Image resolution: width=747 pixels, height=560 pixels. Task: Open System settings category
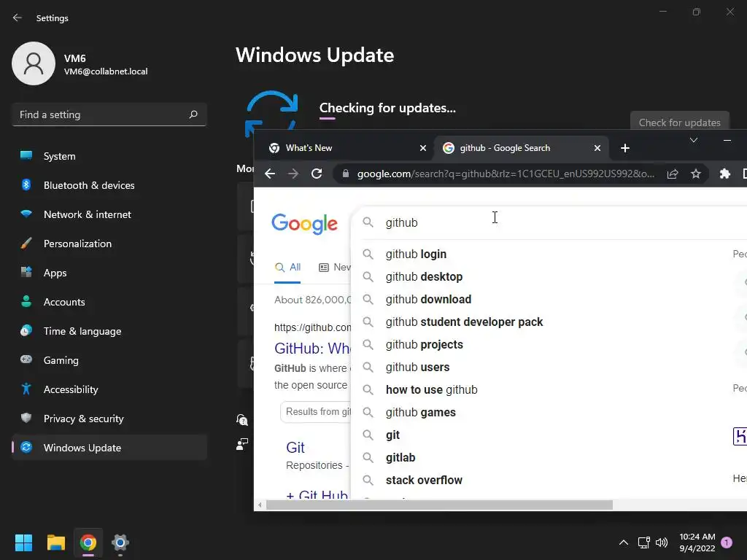(x=109, y=156)
